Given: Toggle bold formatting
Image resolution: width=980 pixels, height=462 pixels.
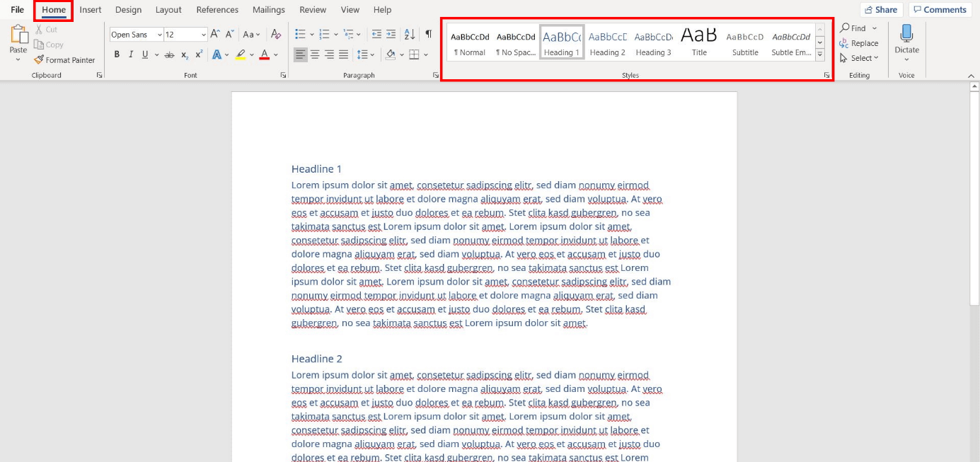Looking at the screenshot, I should tap(117, 54).
